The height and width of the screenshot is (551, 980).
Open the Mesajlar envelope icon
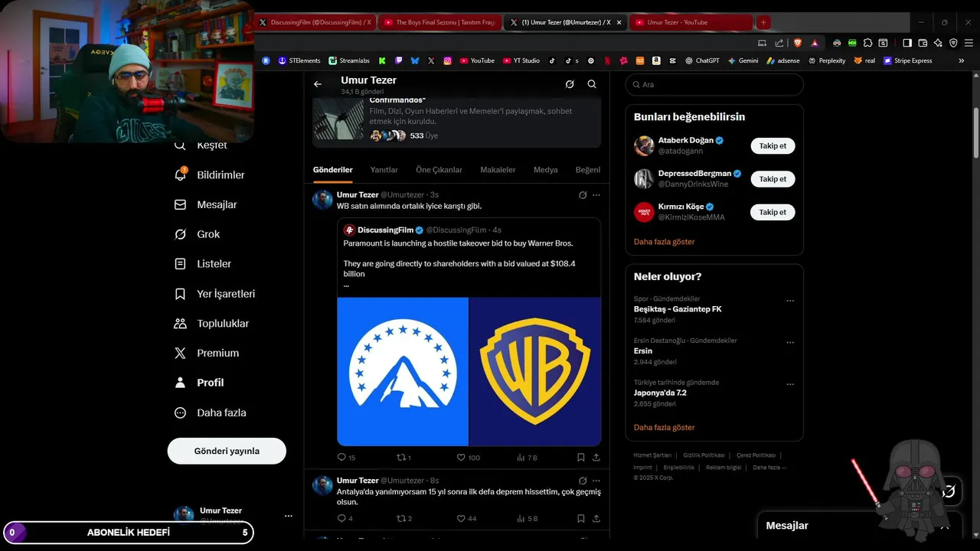(x=180, y=204)
